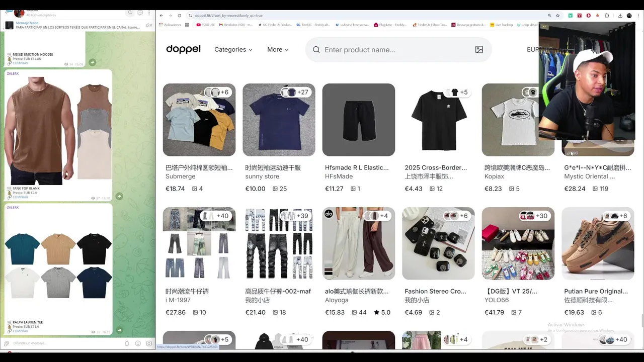Click the Mystic Oriental seller name
Viewport: 644px width, 362px height.
(x=589, y=176)
